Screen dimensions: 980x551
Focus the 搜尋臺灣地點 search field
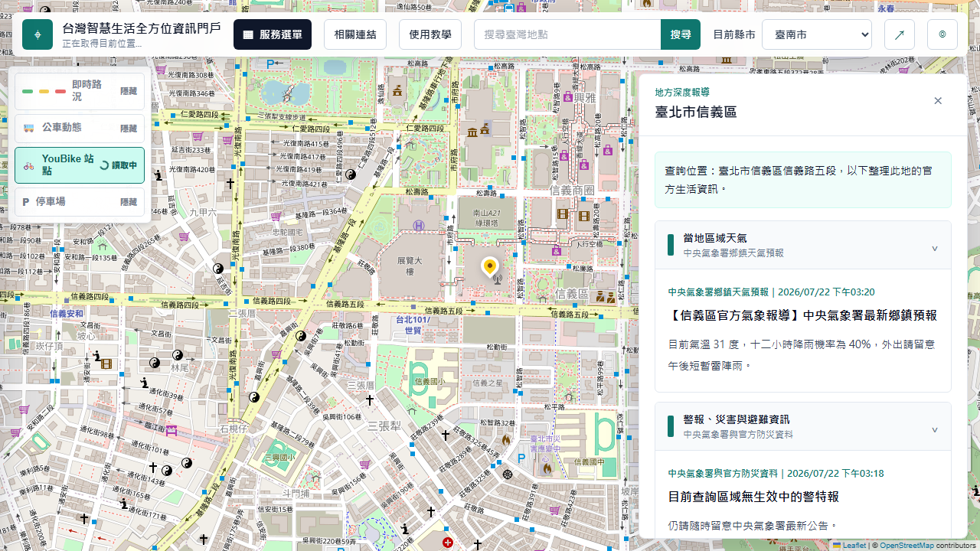(567, 34)
